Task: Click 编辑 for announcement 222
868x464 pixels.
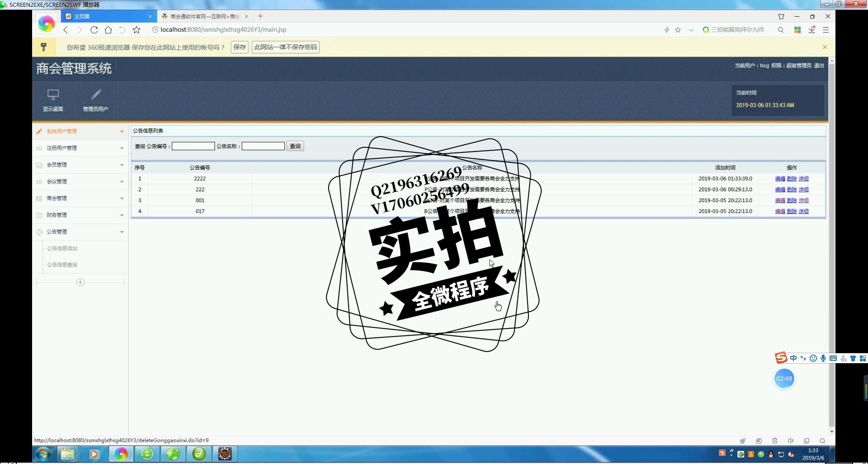Action: [780, 189]
